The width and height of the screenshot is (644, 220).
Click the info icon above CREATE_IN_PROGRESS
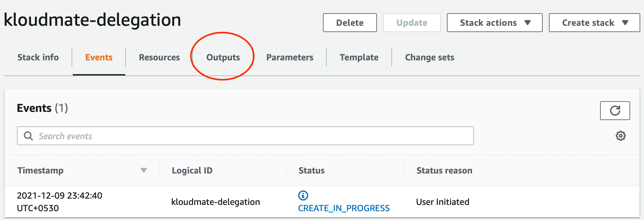[303, 195]
